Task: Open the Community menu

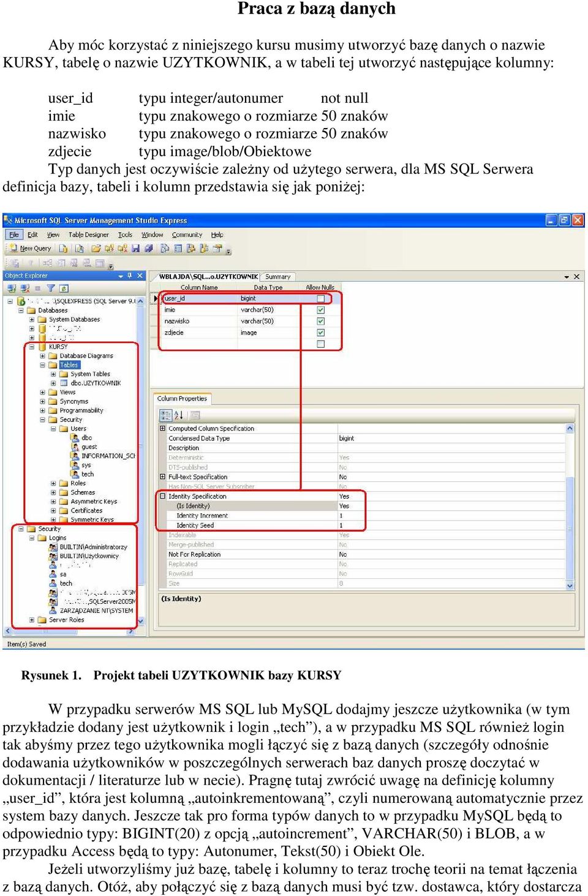Action: (187, 235)
